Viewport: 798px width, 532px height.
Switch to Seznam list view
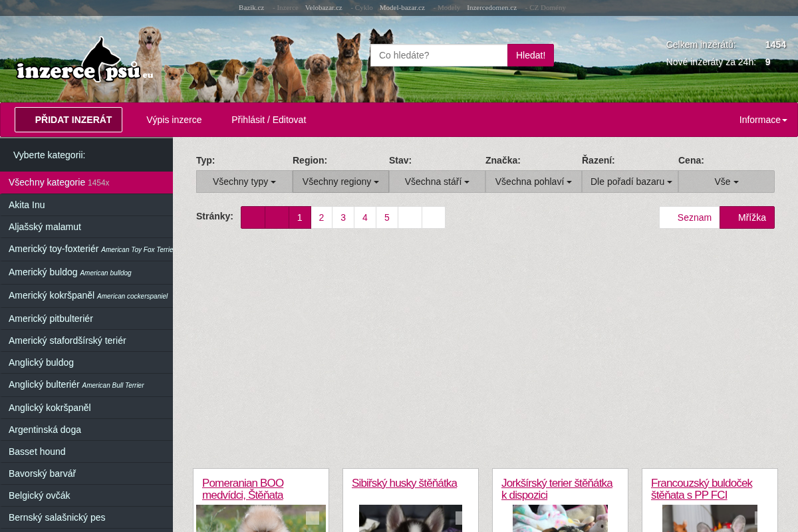click(x=690, y=217)
